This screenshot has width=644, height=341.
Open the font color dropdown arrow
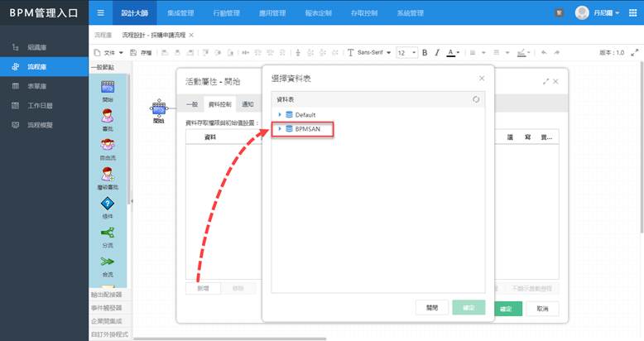pos(458,53)
